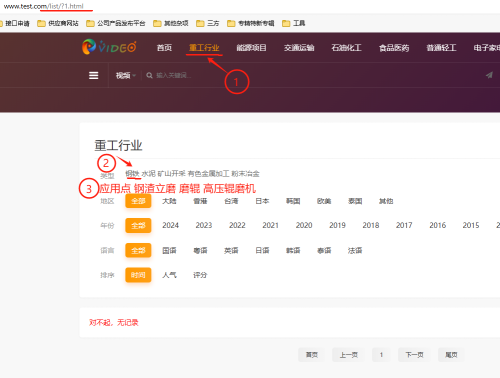This screenshot has width=500, height=378.
Task: Open the 供应商网站 bookmark folder
Action: coord(58,23)
